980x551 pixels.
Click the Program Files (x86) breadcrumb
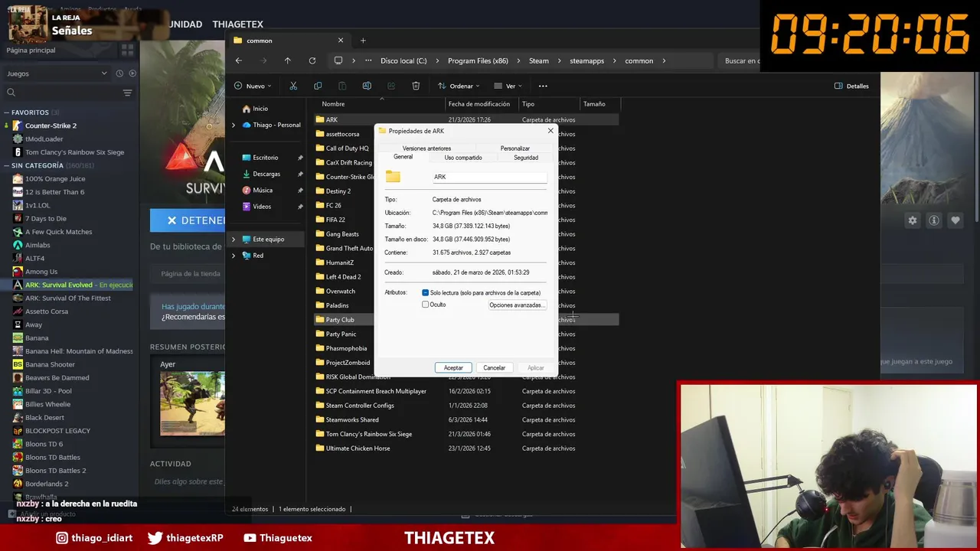click(478, 60)
